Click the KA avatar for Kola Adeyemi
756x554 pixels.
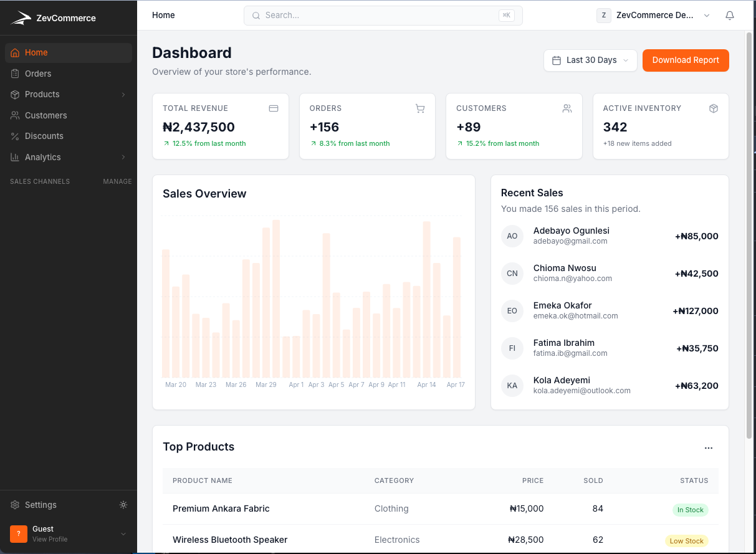512,386
